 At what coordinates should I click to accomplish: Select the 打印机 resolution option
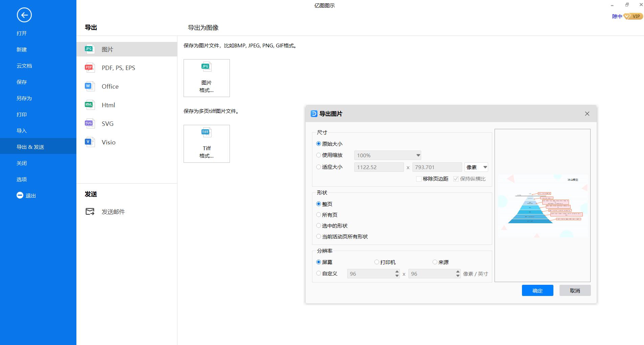pos(376,262)
